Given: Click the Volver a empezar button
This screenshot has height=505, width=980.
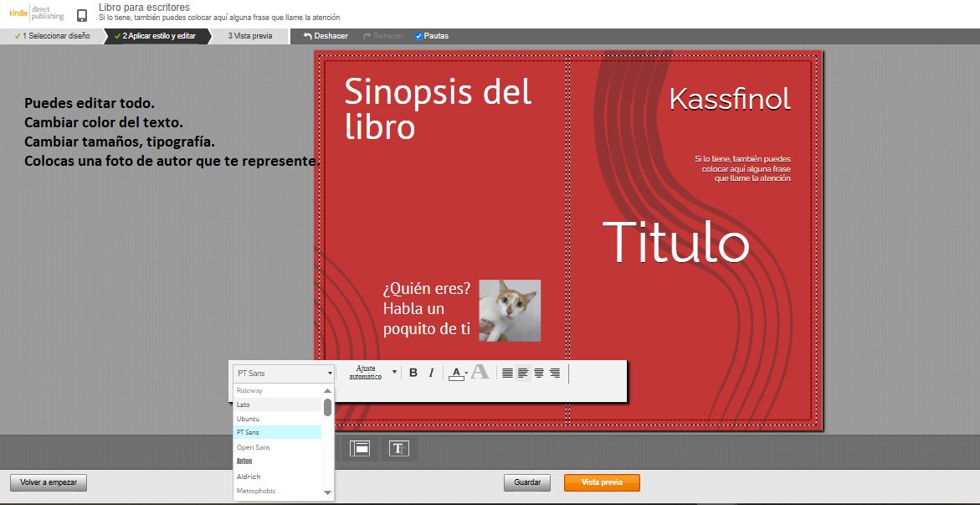Looking at the screenshot, I should point(49,483).
